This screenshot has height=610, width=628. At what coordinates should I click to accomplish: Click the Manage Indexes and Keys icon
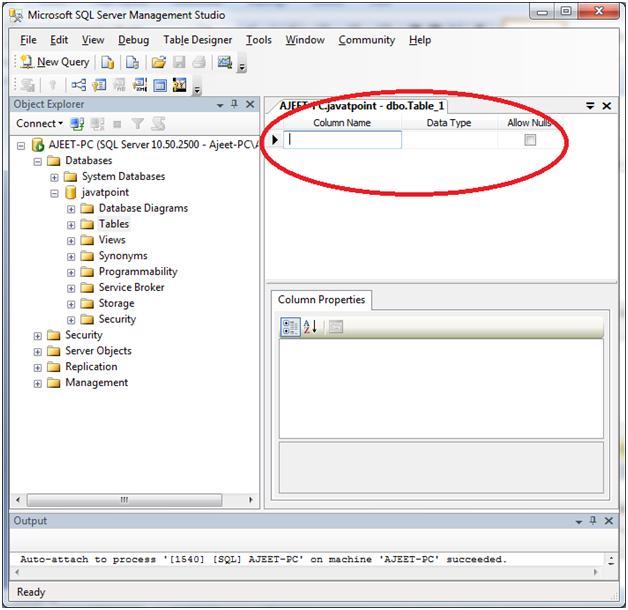(x=99, y=85)
